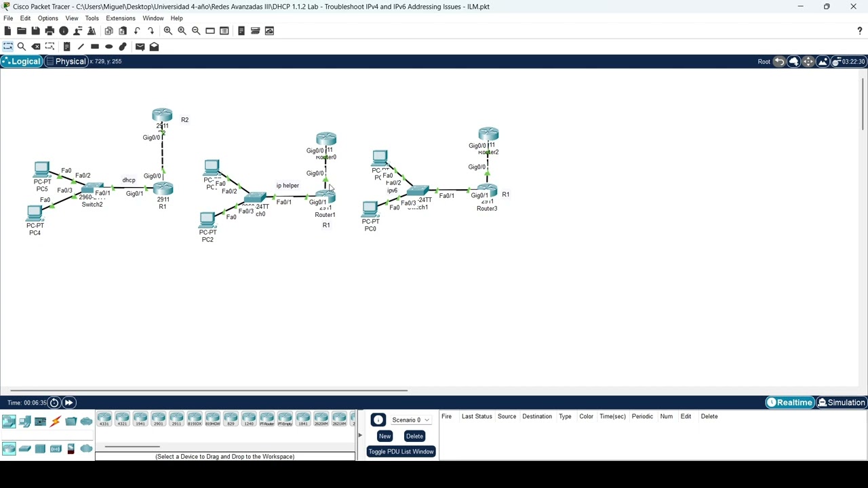Click the New scenario button
Screen dimensions: 868x488
click(384, 436)
